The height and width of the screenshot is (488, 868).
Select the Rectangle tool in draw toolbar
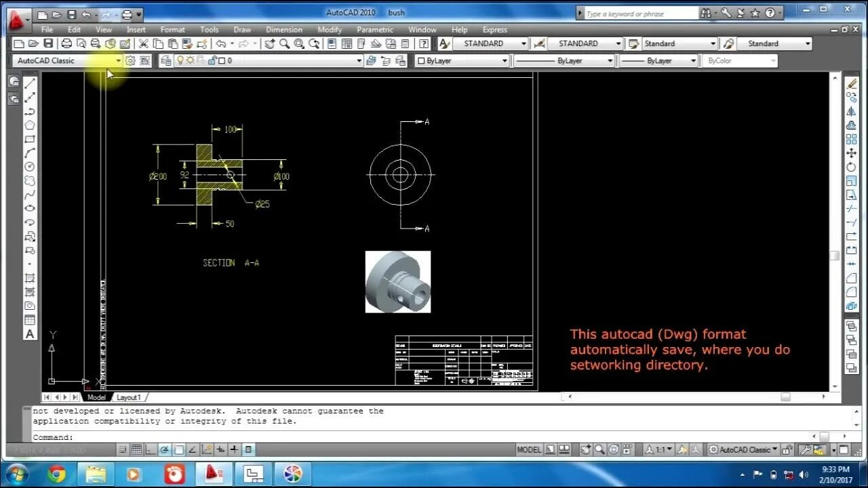pyautogui.click(x=30, y=139)
